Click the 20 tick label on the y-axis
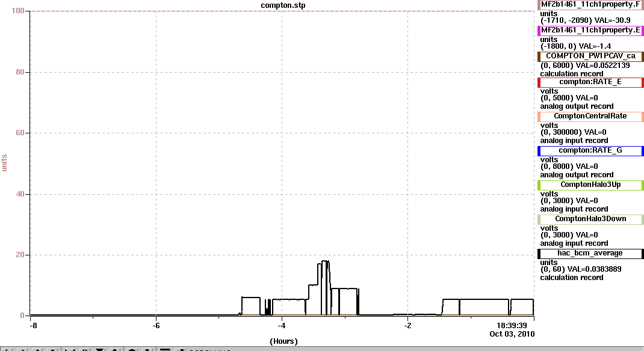This screenshot has width=644, height=351. 20,255
